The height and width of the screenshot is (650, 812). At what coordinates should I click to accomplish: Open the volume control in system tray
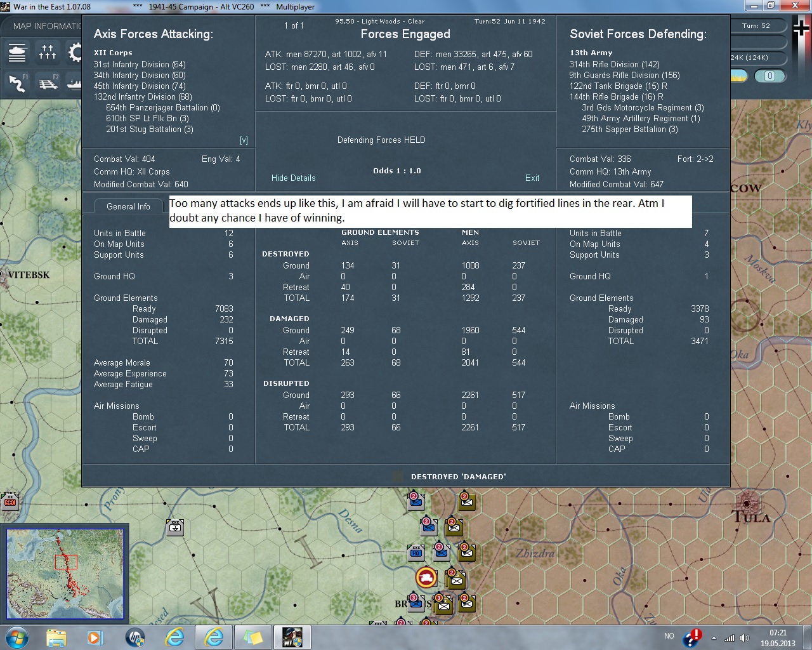coord(745,638)
